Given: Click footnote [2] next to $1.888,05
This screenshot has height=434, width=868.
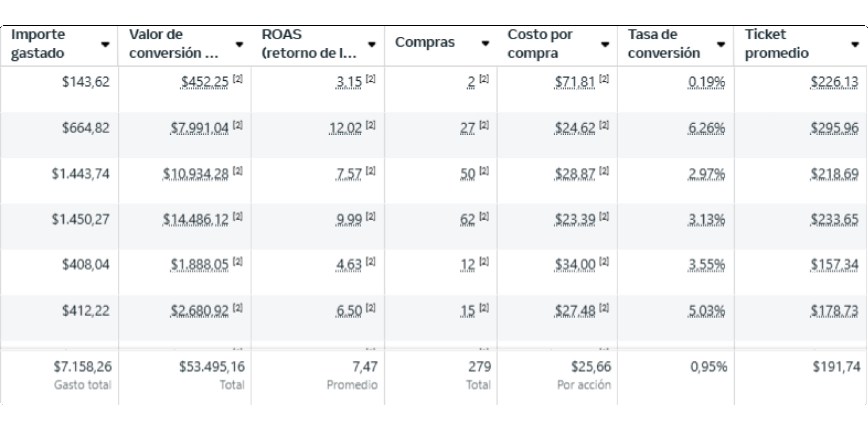Looking at the screenshot, I should click(238, 262).
